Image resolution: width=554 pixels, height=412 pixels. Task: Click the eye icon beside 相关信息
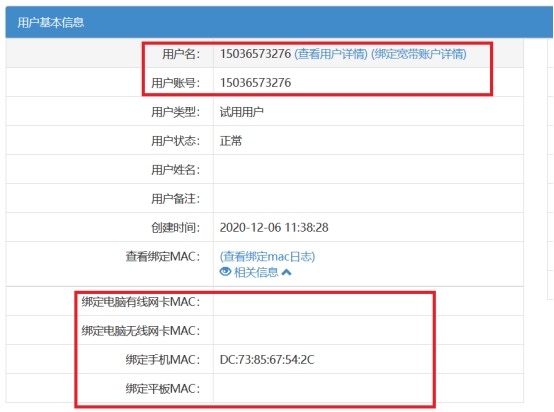click(225, 272)
